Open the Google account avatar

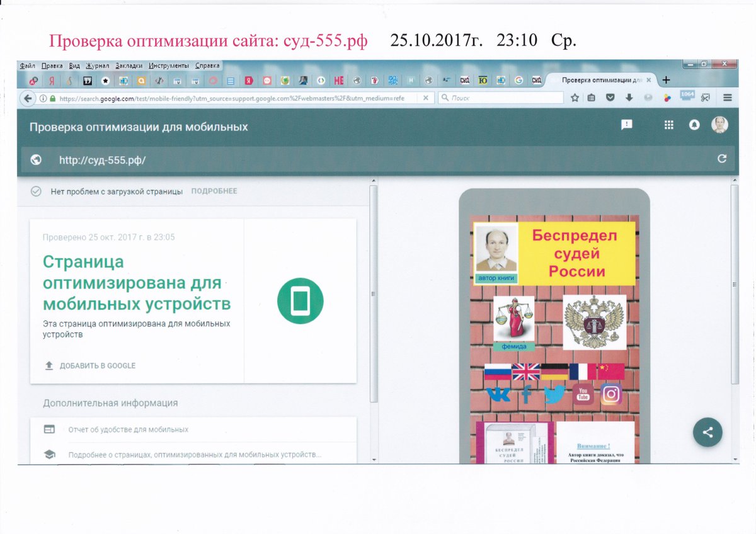pos(719,125)
